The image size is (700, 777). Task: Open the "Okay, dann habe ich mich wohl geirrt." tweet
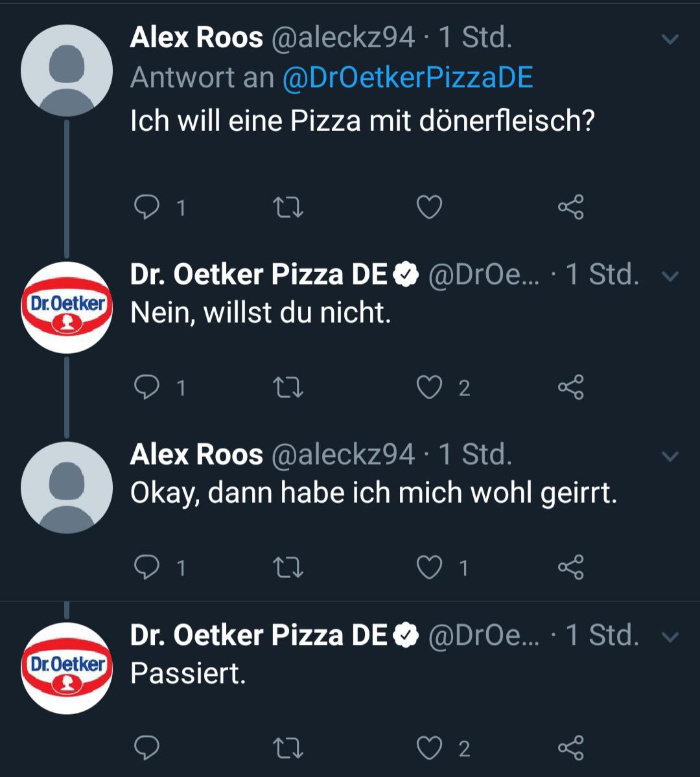tap(373, 494)
